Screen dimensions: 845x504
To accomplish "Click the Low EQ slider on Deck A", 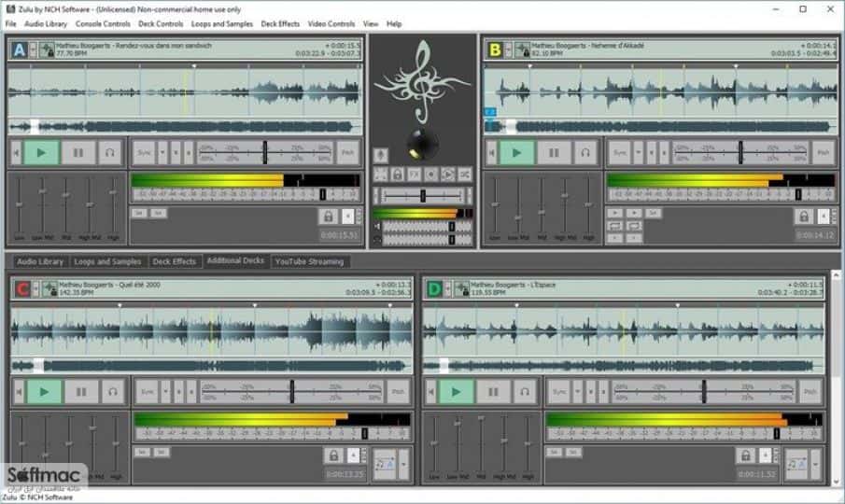I will 20,205.
